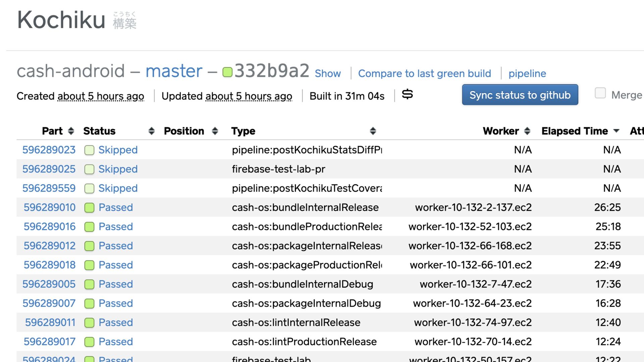The image size is (644, 362).
Task: Open Compare to last green build
Action: (424, 73)
